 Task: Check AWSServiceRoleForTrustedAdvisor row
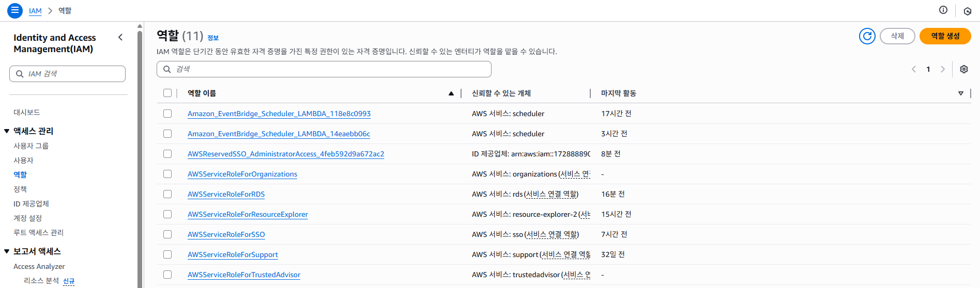click(167, 275)
